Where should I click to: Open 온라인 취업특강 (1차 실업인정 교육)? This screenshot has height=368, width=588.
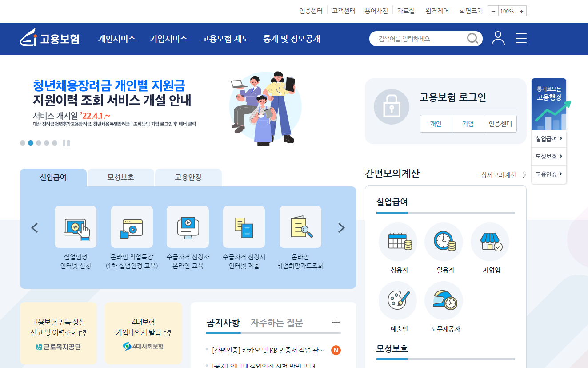[x=132, y=227]
